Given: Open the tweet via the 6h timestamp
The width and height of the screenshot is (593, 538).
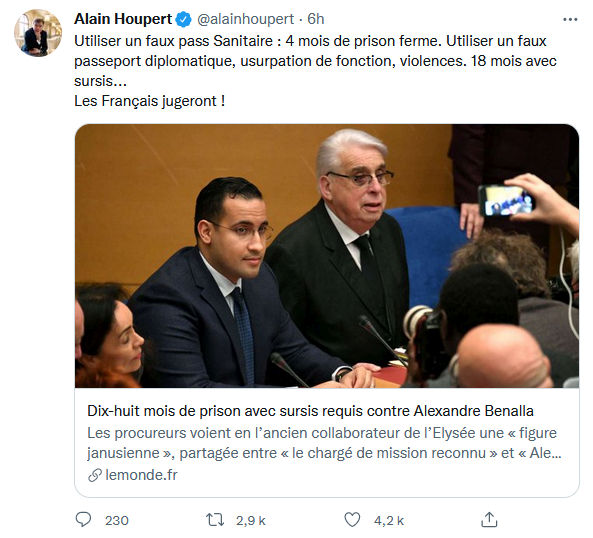Looking at the screenshot, I should 316,19.
